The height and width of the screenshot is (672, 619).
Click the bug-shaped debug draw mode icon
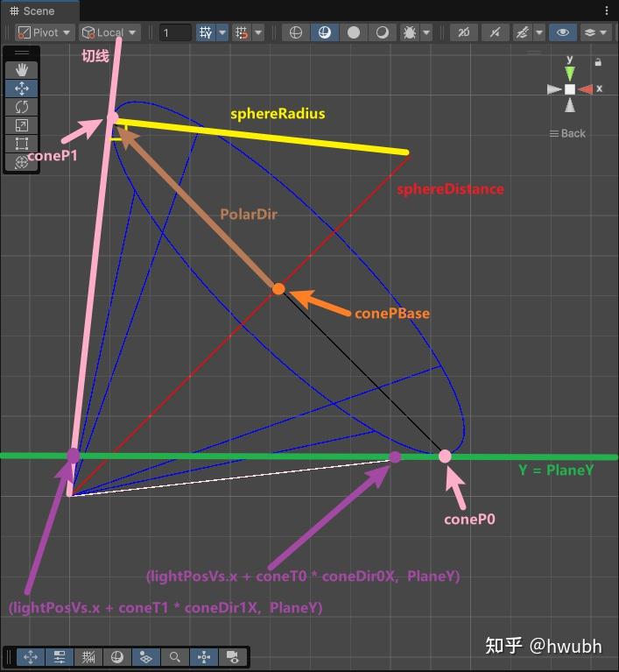coord(410,32)
